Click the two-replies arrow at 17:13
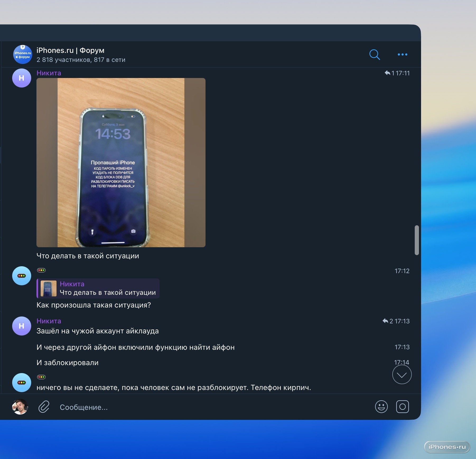Image resolution: width=476 pixels, height=459 pixels. [386, 321]
